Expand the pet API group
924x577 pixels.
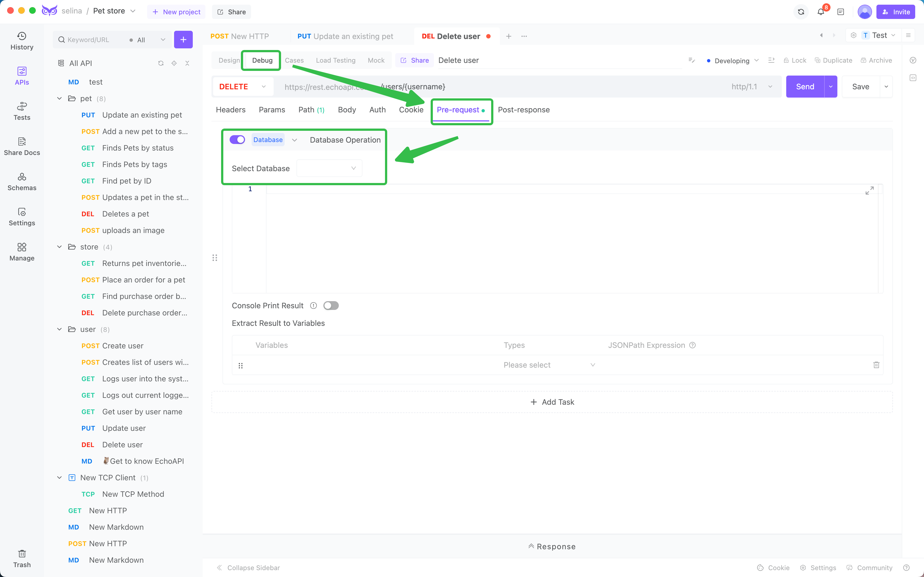click(x=59, y=98)
